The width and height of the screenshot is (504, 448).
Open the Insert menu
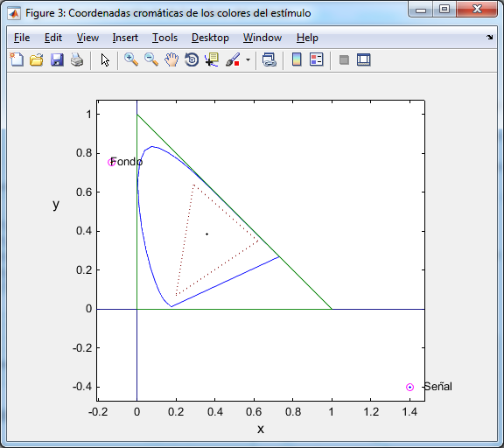pyautogui.click(x=125, y=38)
